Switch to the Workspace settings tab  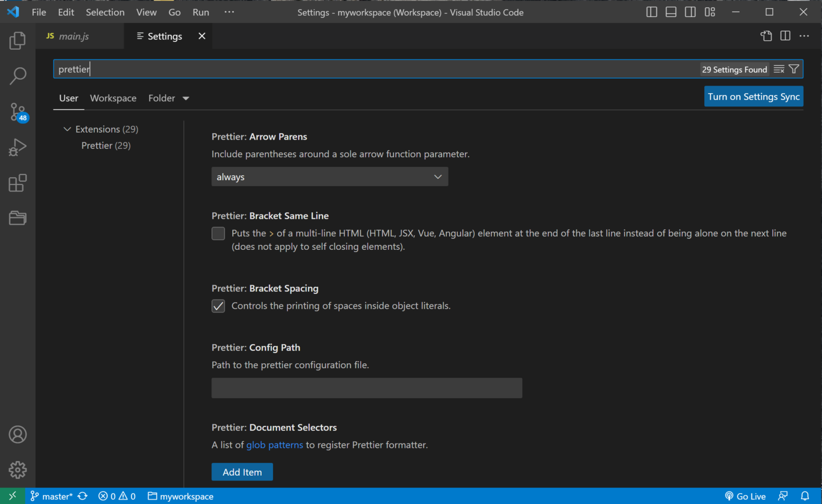(113, 98)
